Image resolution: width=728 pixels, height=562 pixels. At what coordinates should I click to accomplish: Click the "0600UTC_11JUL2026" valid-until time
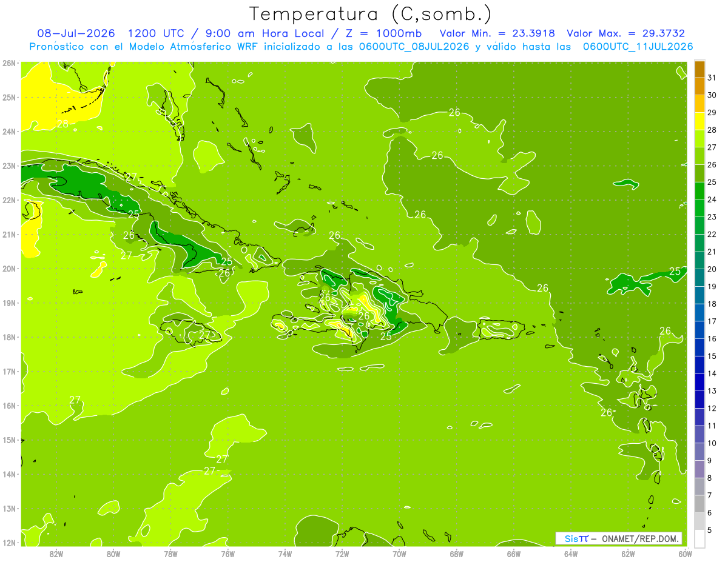click(x=638, y=46)
